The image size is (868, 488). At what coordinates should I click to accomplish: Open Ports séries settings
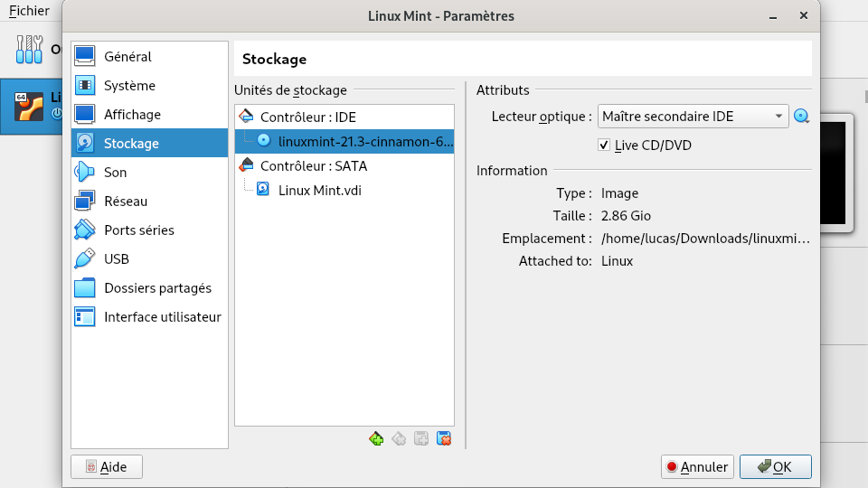[138, 230]
